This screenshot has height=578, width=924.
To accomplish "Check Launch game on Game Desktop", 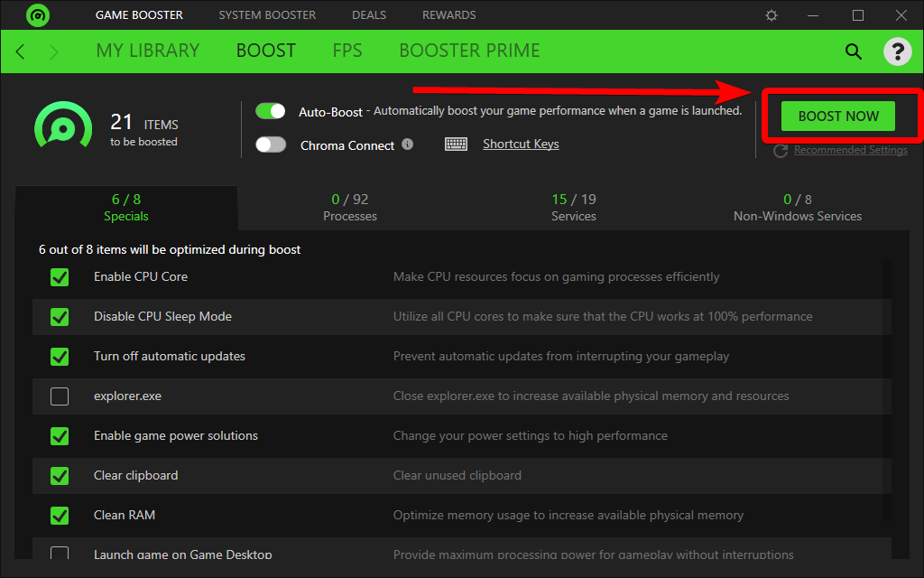I will (x=60, y=553).
